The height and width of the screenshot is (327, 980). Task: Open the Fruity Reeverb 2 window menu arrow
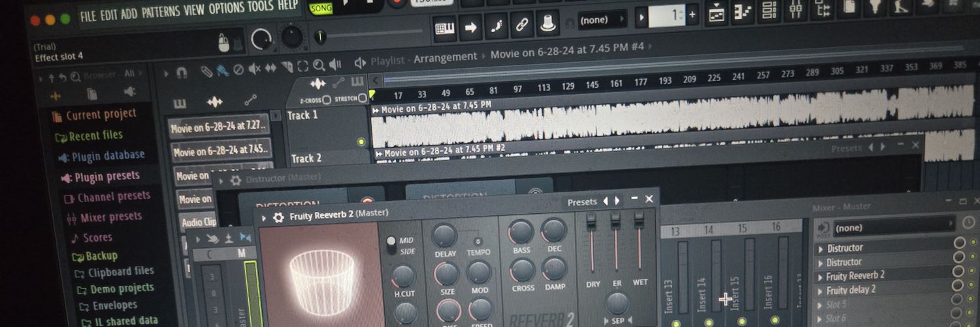click(x=264, y=218)
